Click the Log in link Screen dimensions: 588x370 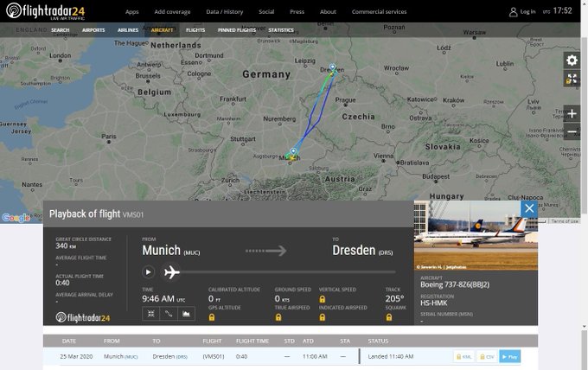coord(527,11)
